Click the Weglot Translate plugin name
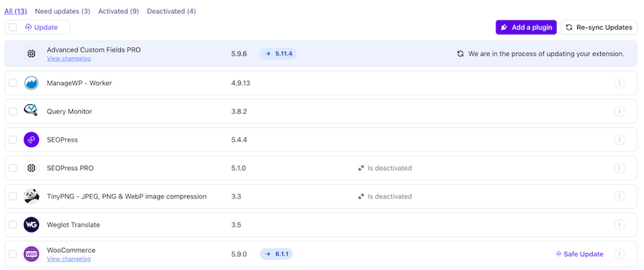 click(x=74, y=224)
